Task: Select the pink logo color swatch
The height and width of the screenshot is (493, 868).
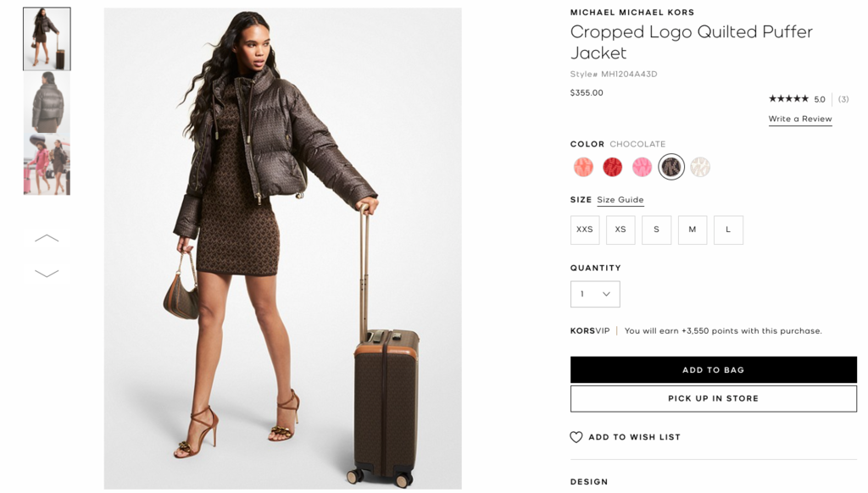Action: click(642, 167)
